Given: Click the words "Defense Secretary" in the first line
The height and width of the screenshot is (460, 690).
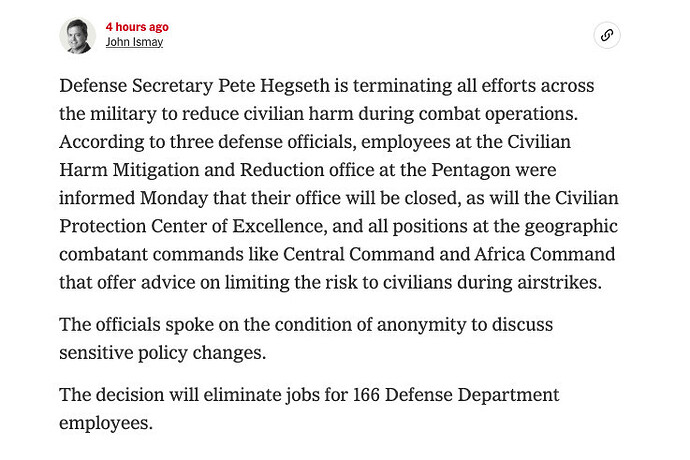Looking at the screenshot, I should [136, 86].
